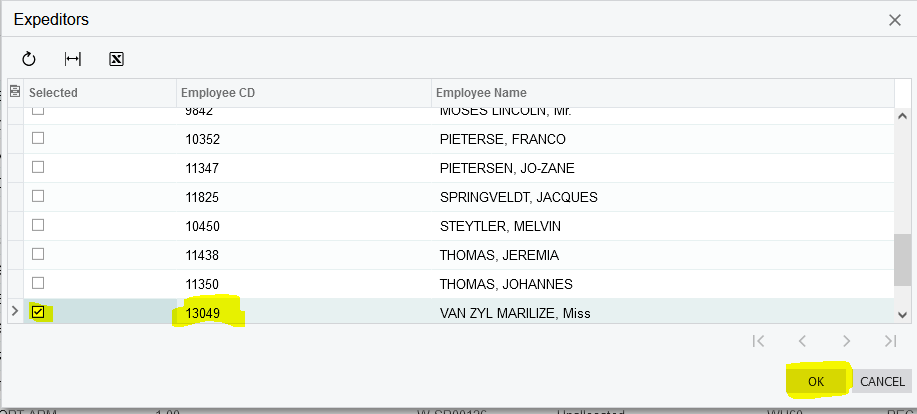917x414 pixels.
Task: Click the Fit to Screen columns icon
Action: pos(73,59)
